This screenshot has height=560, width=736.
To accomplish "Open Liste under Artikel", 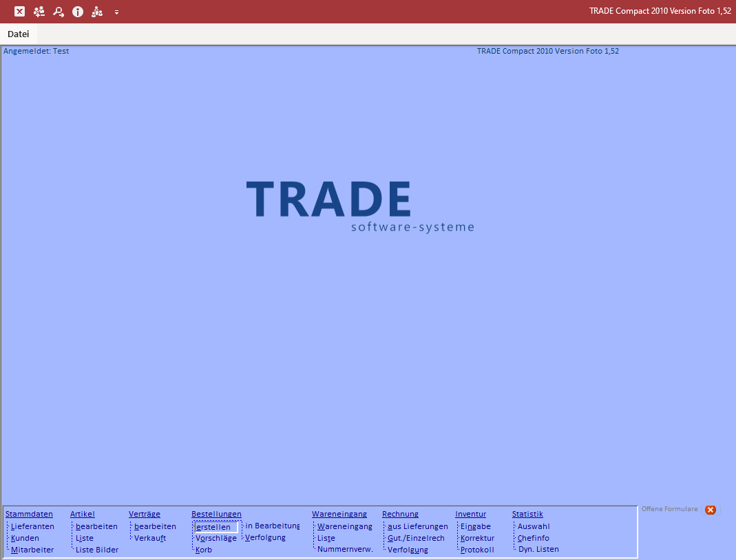I will (85, 538).
